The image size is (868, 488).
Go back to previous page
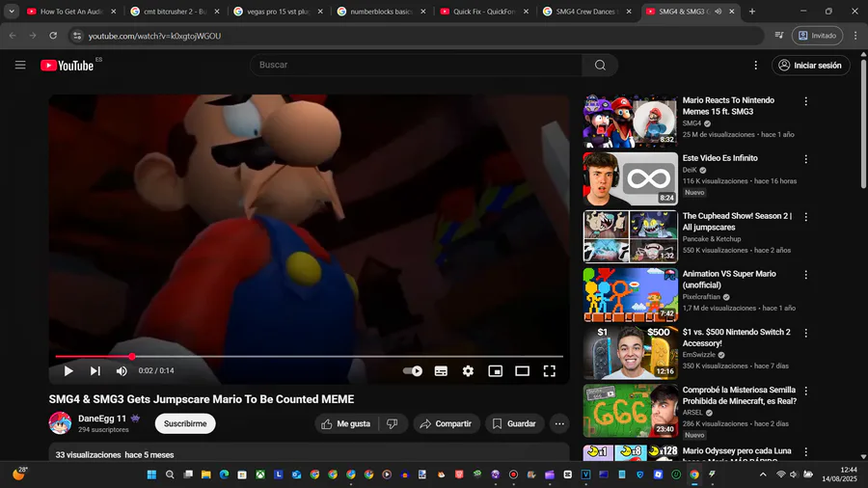click(13, 36)
